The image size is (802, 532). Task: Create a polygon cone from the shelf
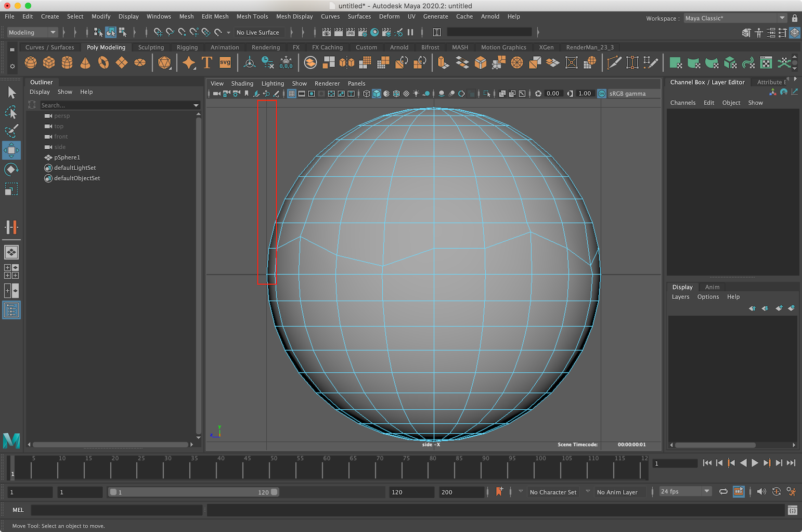coord(85,62)
